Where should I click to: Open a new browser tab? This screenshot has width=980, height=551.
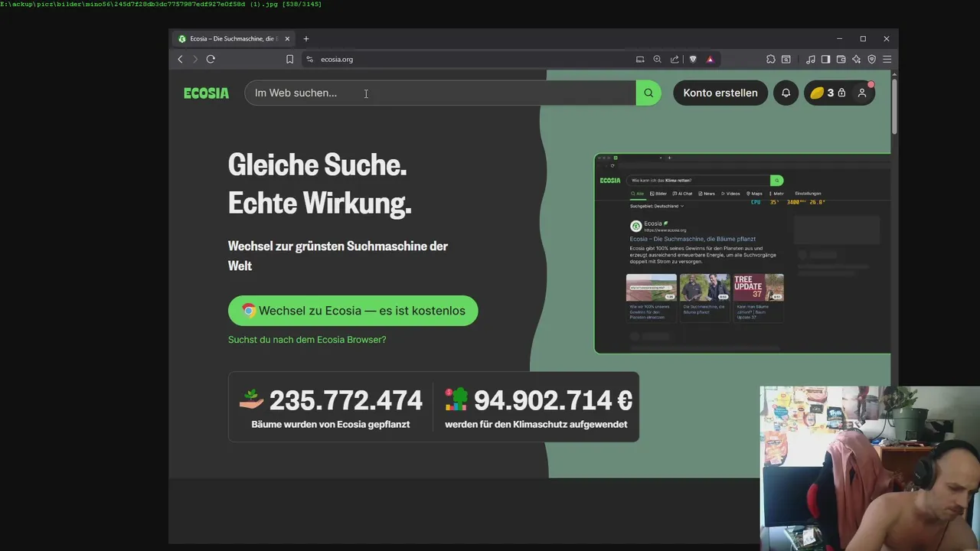(306, 38)
